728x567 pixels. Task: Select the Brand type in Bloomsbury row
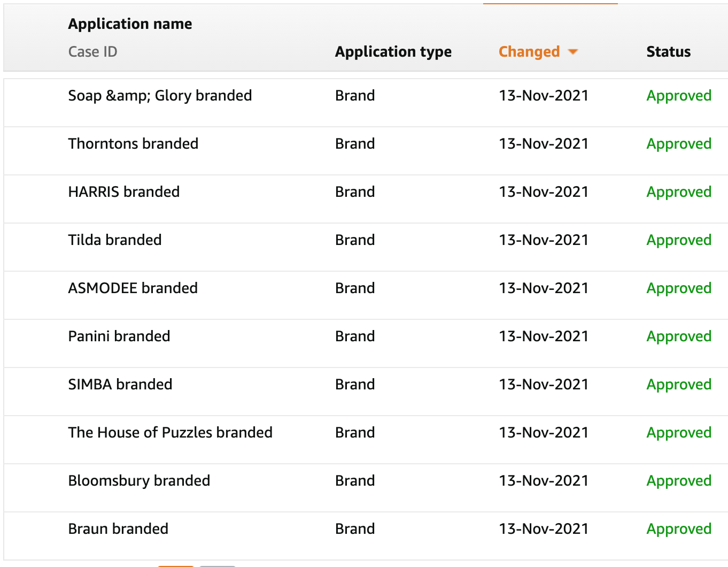tap(355, 481)
